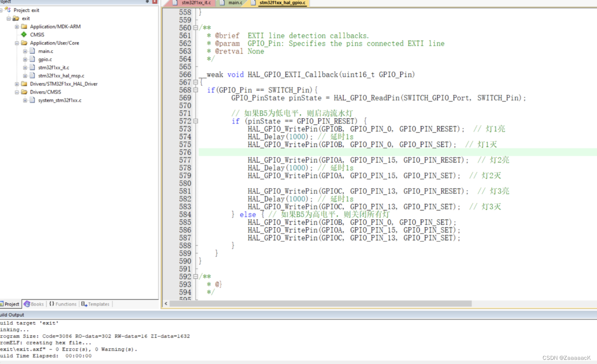
Task: Click the Application/User/Core folder icon
Action: click(24, 43)
